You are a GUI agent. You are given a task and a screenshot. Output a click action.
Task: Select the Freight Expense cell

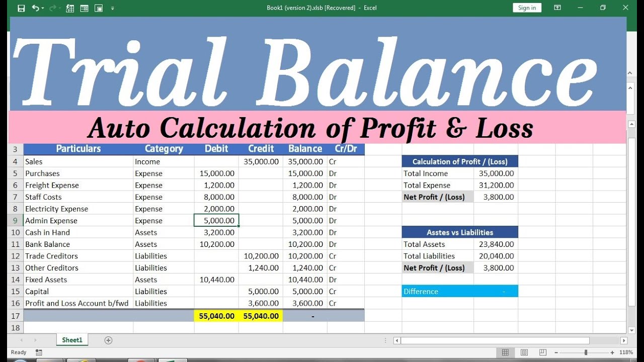78,185
